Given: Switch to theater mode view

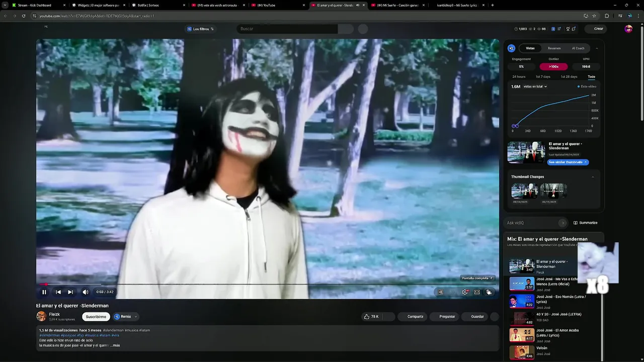Looking at the screenshot, I should [x=477, y=292].
